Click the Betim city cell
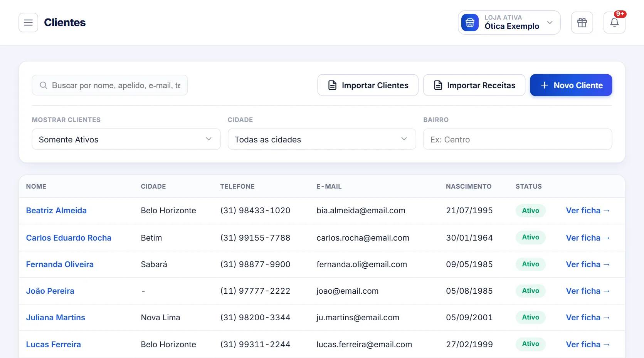The image size is (644, 358). [x=151, y=238]
